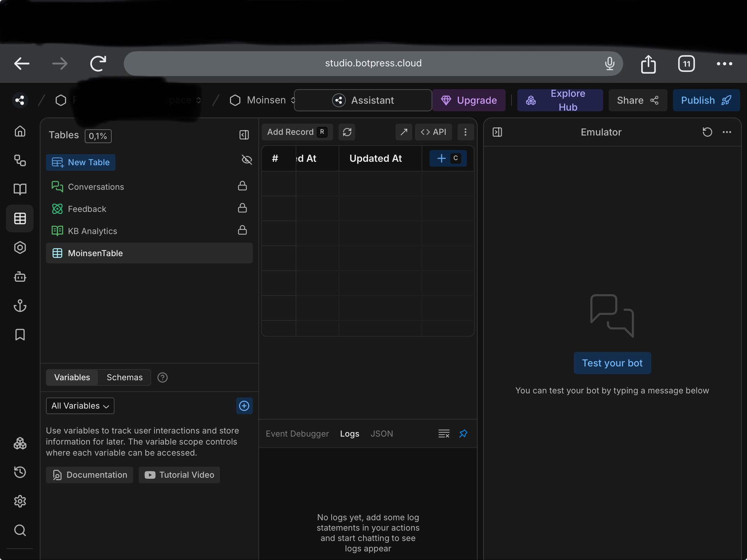The width and height of the screenshot is (747, 560).
Task: Switch to the Variables tab
Action: (72, 378)
